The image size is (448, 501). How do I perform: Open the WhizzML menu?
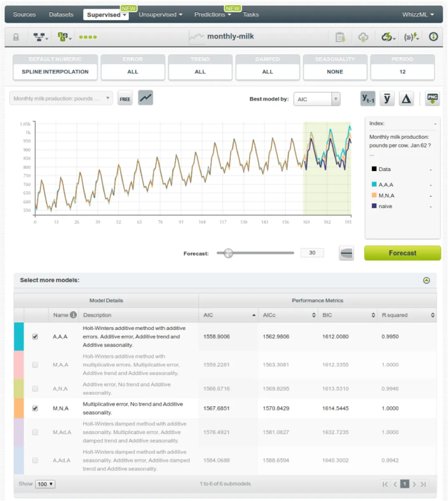point(418,15)
